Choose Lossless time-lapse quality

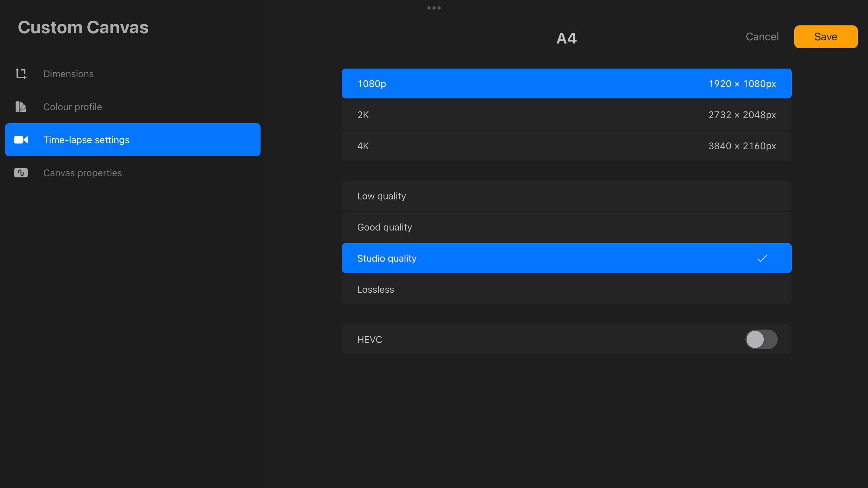[566, 289]
